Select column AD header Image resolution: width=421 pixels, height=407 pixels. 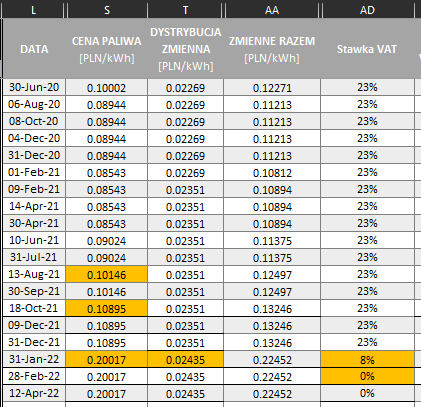tap(367, 10)
